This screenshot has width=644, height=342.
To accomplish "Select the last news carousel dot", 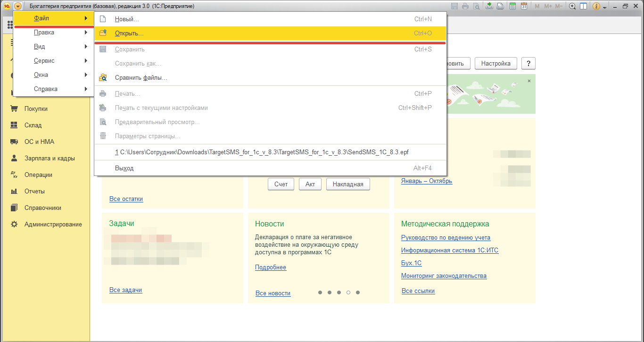I will (x=358, y=292).
